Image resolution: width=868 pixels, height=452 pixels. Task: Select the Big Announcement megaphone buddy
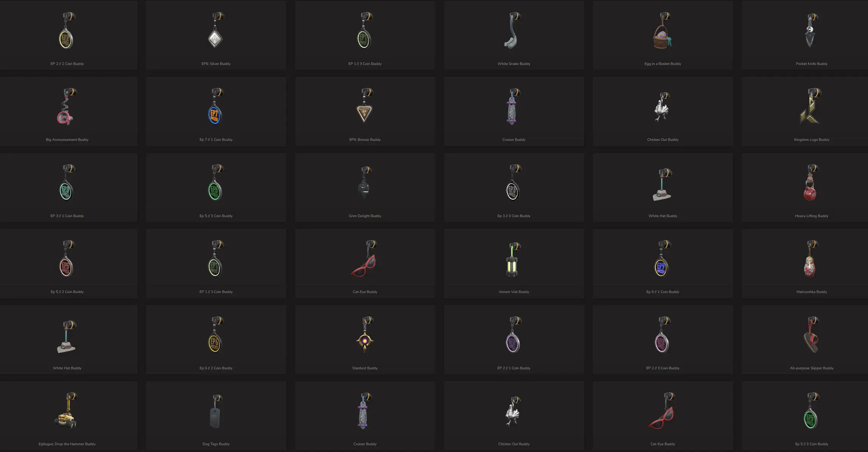click(x=66, y=107)
